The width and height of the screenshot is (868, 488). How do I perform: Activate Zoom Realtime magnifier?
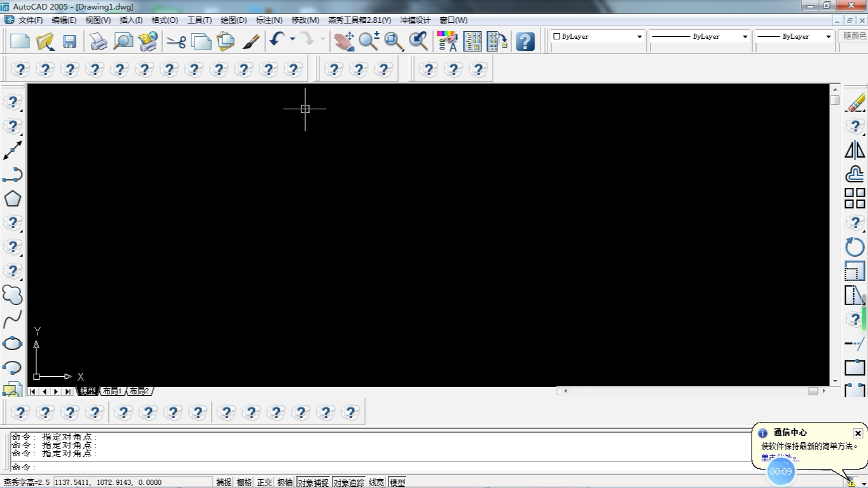click(x=369, y=41)
